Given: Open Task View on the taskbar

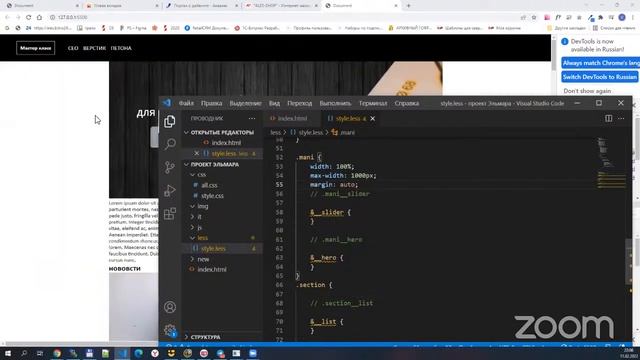Looking at the screenshot, I should (x=40, y=353).
